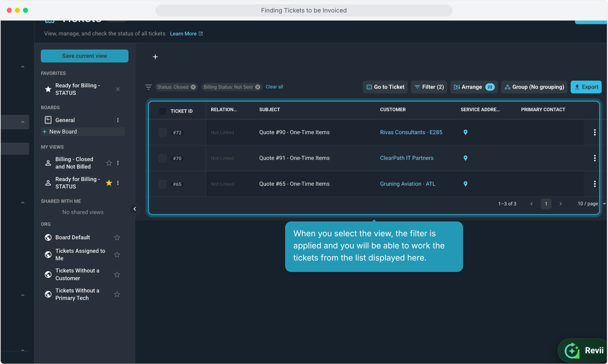Remove the Billing Status: Not Sent filter chip
The height and width of the screenshot is (364, 608).
tap(257, 87)
